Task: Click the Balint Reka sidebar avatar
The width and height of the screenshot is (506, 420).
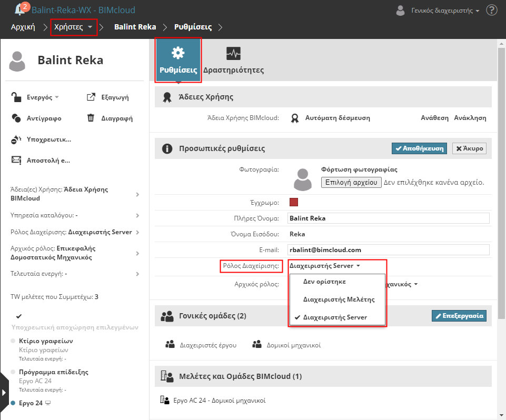Action: [x=17, y=61]
